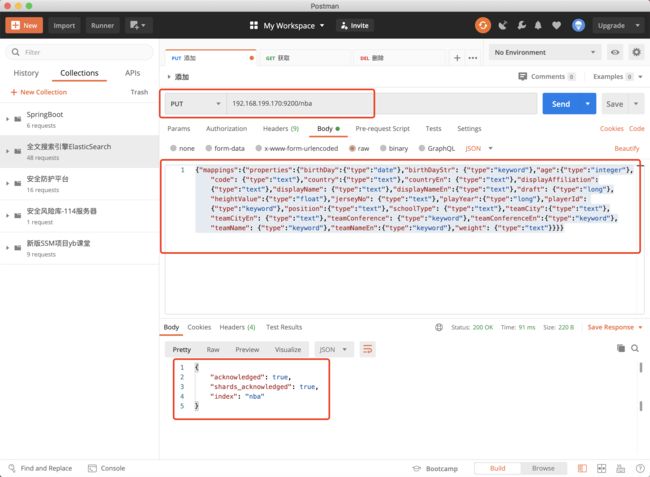This screenshot has height=477, width=650.
Task: Open Bootcamp
Action: point(435,468)
